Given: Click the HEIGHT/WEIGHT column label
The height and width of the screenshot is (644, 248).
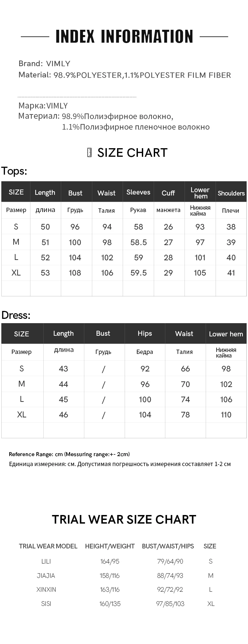Looking at the screenshot, I should tap(110, 546).
